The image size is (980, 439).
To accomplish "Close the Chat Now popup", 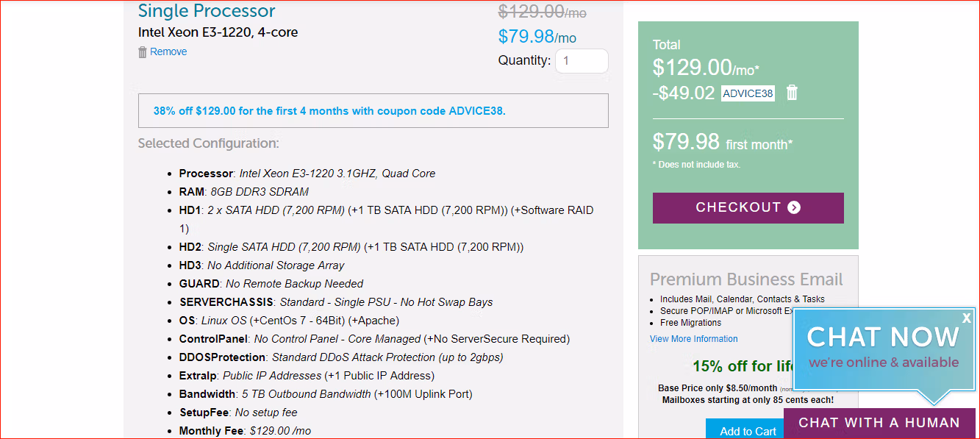I will pos(966,318).
